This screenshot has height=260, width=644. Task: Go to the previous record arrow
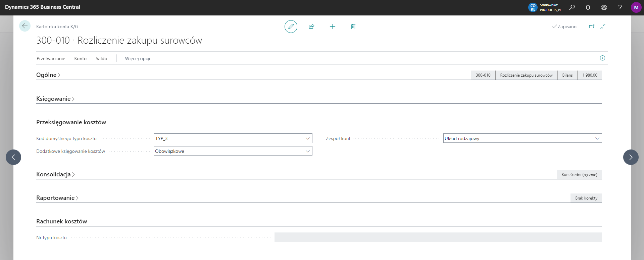click(x=13, y=157)
